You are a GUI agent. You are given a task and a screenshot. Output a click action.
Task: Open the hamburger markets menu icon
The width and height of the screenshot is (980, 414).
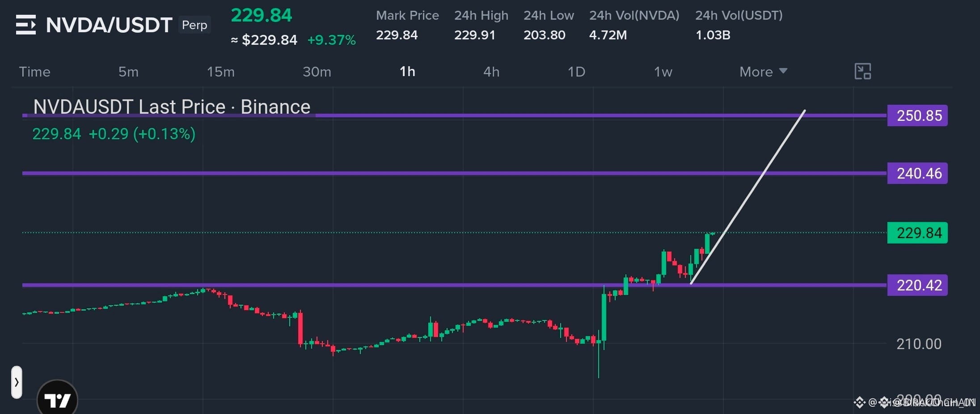tap(25, 25)
